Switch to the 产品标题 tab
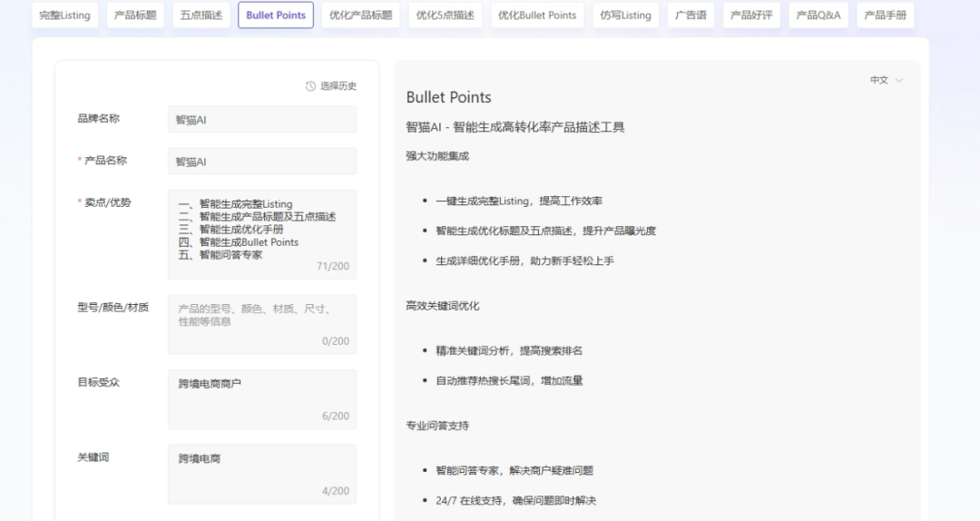The image size is (980, 521). point(135,15)
